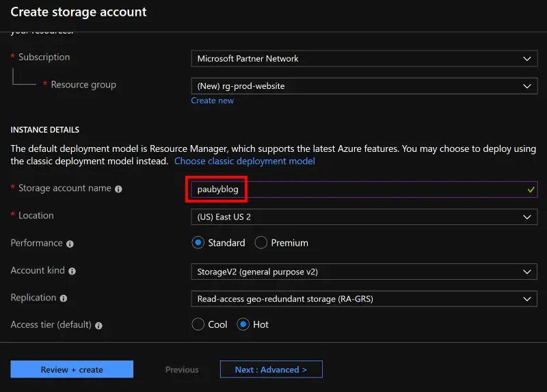
Task: Click the Previous button
Action: (x=182, y=369)
